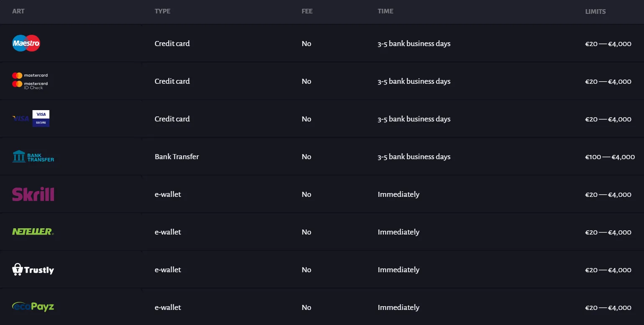644x325 pixels.
Task: Click the Maestro logo
Action: click(x=26, y=43)
